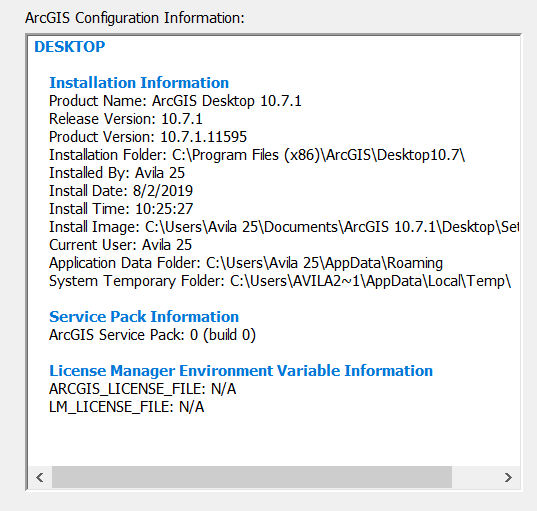Select the Installation Information heading
Screen dimensions: 537x511
[139, 83]
